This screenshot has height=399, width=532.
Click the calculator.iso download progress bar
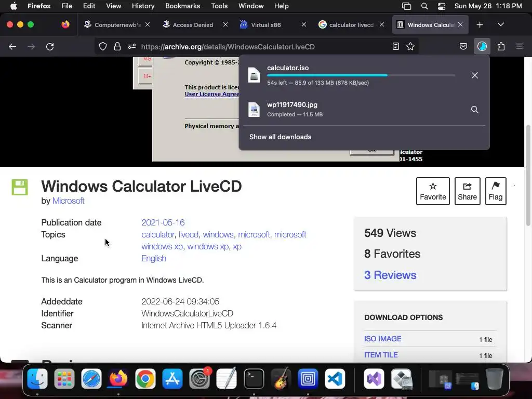pos(361,75)
